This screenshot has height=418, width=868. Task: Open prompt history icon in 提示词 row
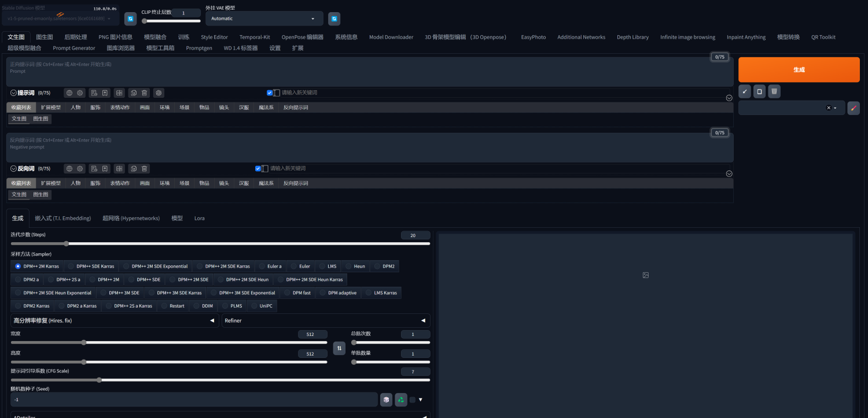tap(93, 93)
